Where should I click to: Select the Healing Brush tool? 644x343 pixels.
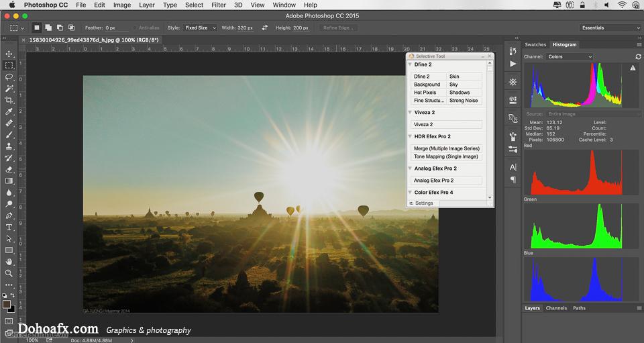click(9, 123)
